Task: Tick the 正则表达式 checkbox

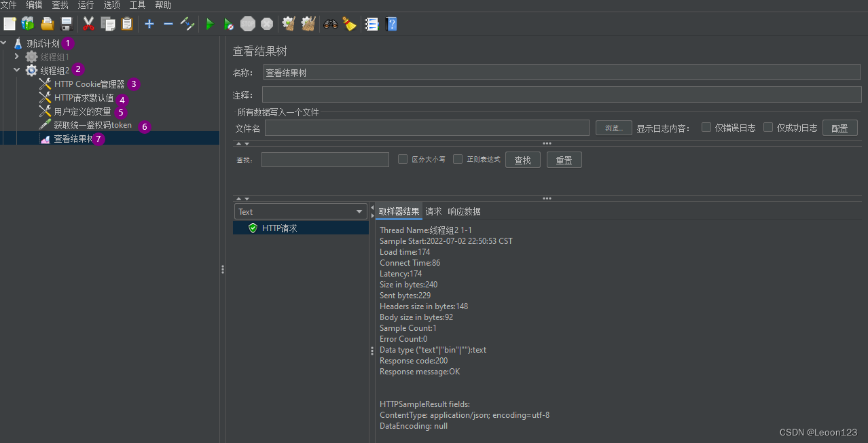Action: coord(458,159)
